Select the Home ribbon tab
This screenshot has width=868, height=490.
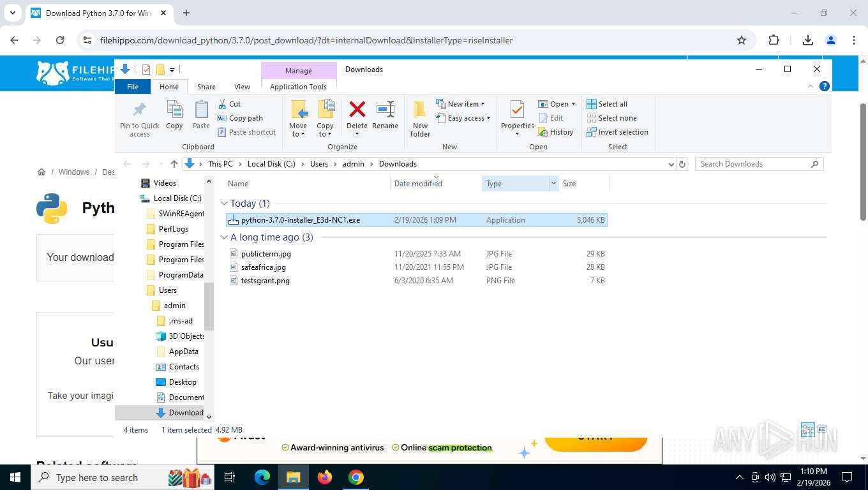coord(169,87)
